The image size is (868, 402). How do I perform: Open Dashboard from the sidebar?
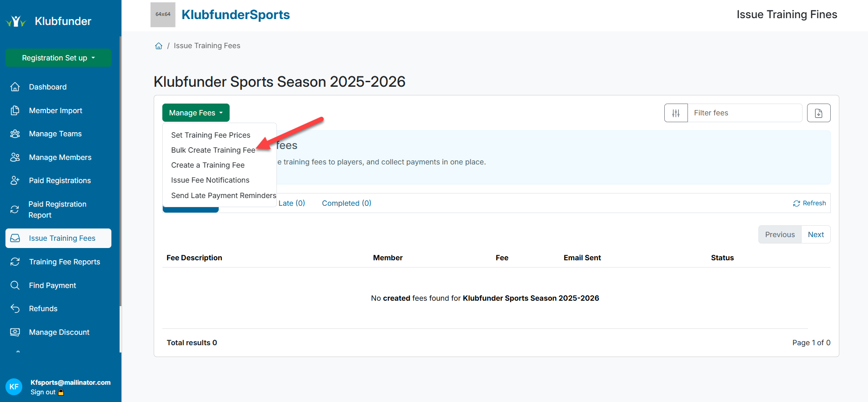[x=48, y=87]
